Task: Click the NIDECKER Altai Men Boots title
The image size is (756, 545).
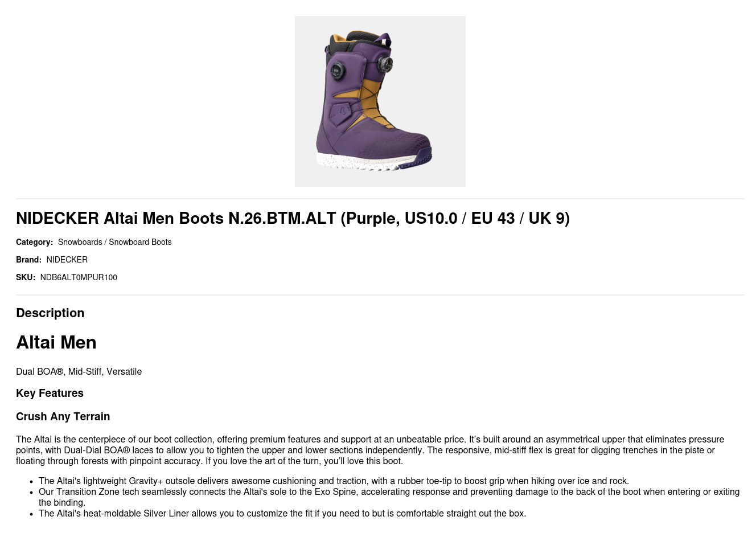Action: pos(293,218)
